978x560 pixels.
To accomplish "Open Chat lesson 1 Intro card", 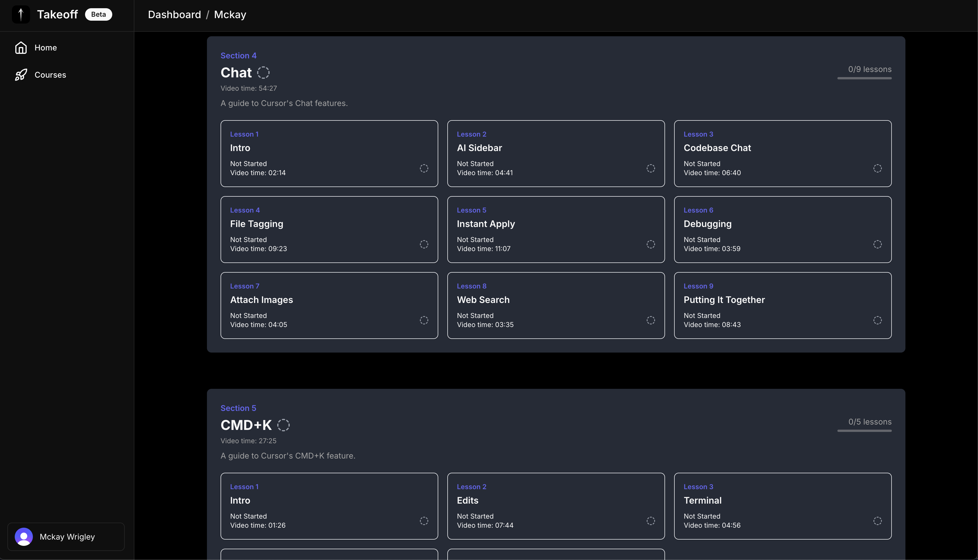I will click(329, 154).
